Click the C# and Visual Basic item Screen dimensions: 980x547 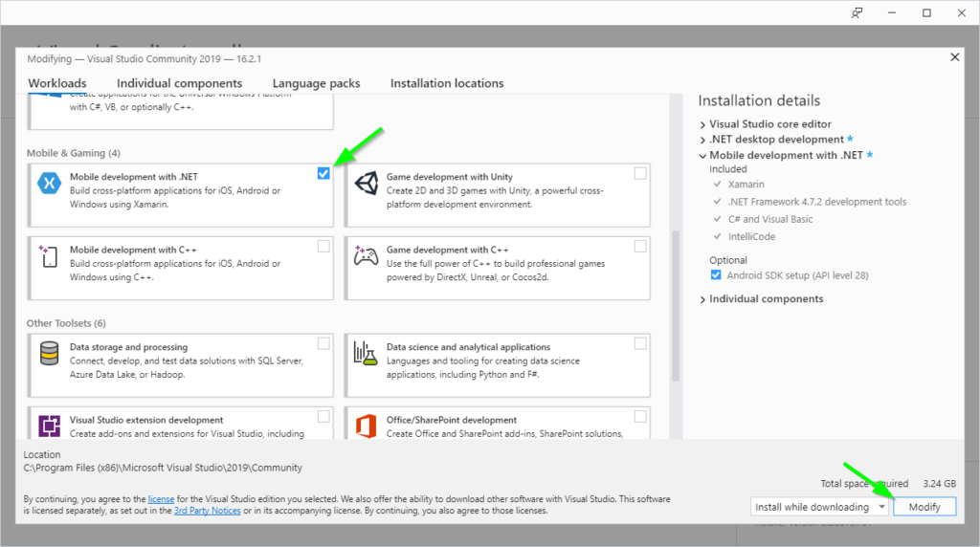770,219
